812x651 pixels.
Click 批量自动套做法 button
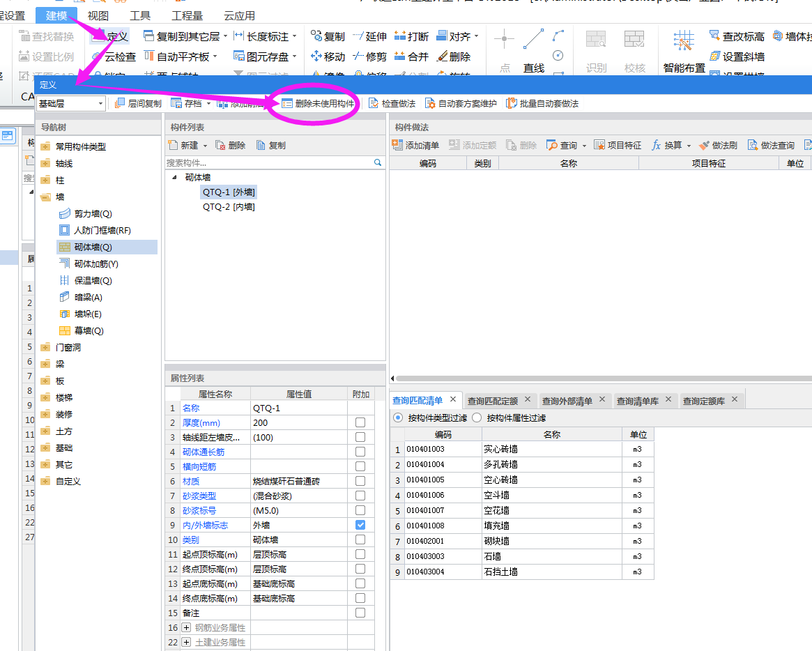[542, 104]
